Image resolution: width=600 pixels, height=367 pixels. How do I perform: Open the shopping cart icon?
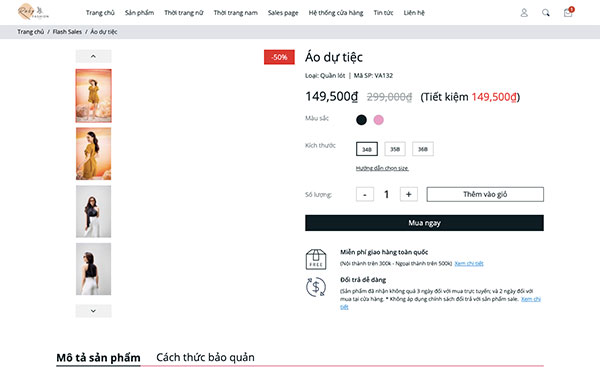coord(568,12)
